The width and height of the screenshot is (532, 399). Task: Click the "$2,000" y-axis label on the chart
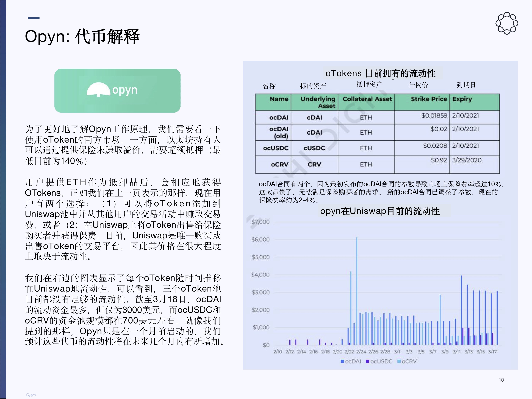coord(261,310)
